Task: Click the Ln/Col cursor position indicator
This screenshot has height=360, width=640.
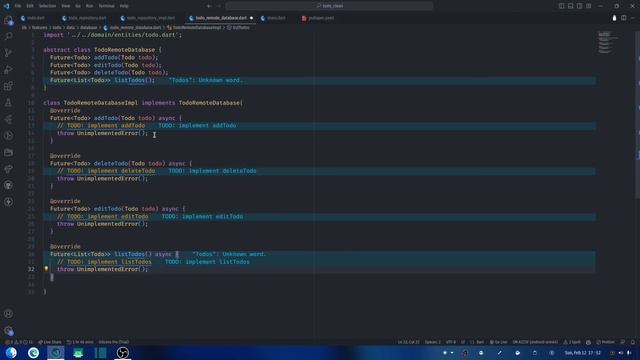Action: click(x=409, y=342)
